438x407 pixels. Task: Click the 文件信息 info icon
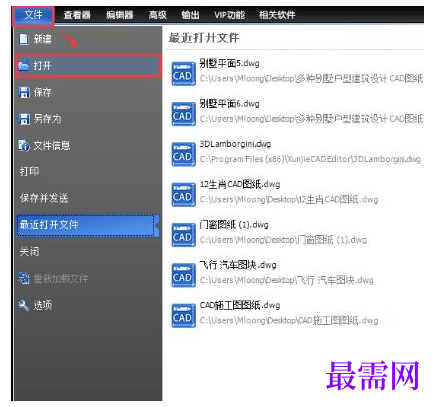pyautogui.click(x=24, y=145)
